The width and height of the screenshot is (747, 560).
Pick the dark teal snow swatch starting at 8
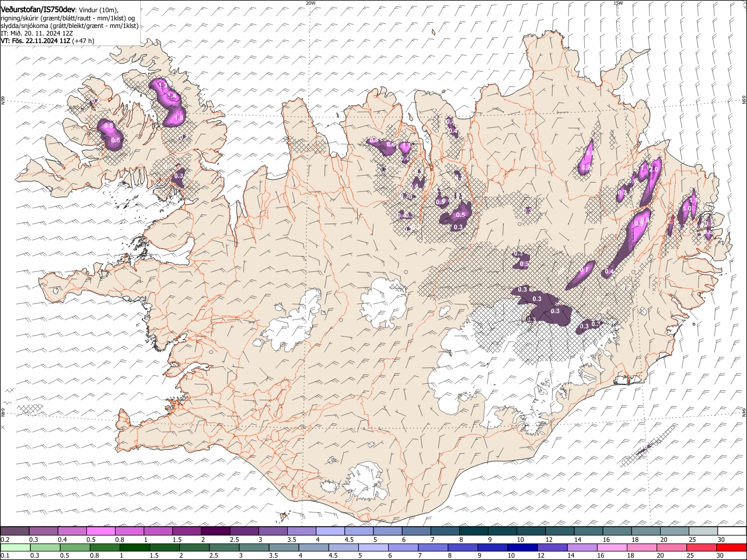click(x=473, y=531)
